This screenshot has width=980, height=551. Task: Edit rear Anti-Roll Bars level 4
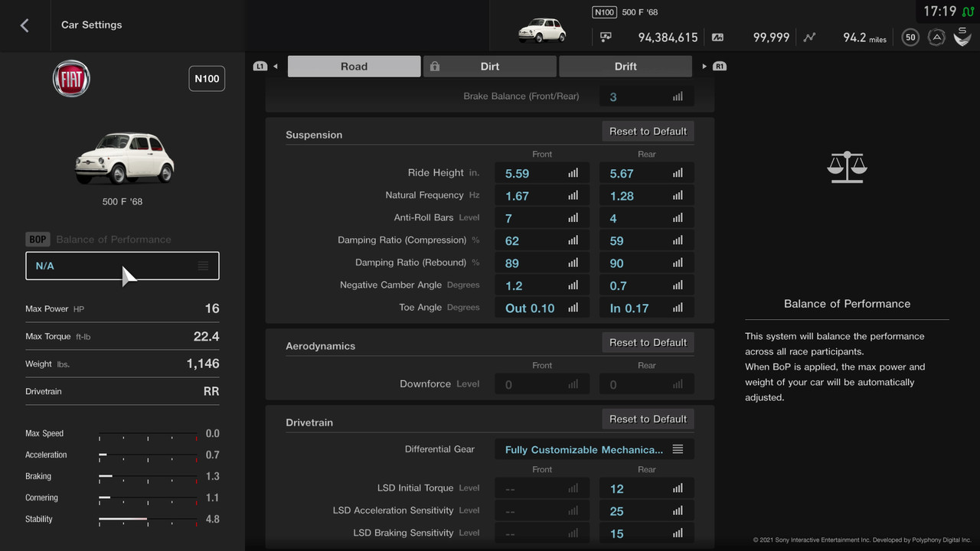647,218
